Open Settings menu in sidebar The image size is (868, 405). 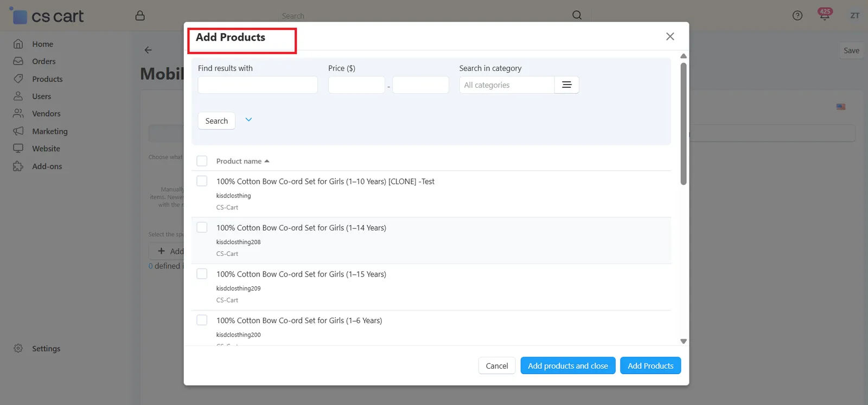[46, 349]
